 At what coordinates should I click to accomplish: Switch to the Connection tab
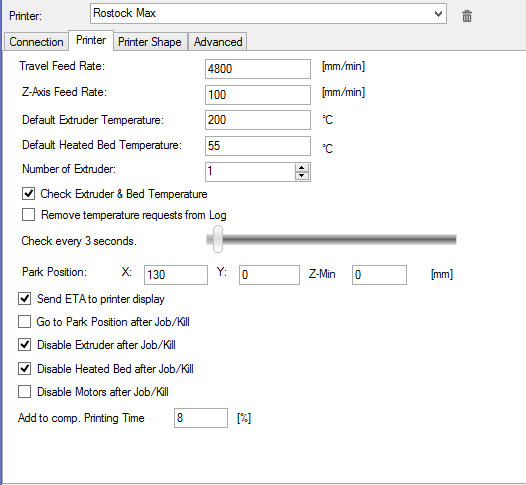(36, 42)
